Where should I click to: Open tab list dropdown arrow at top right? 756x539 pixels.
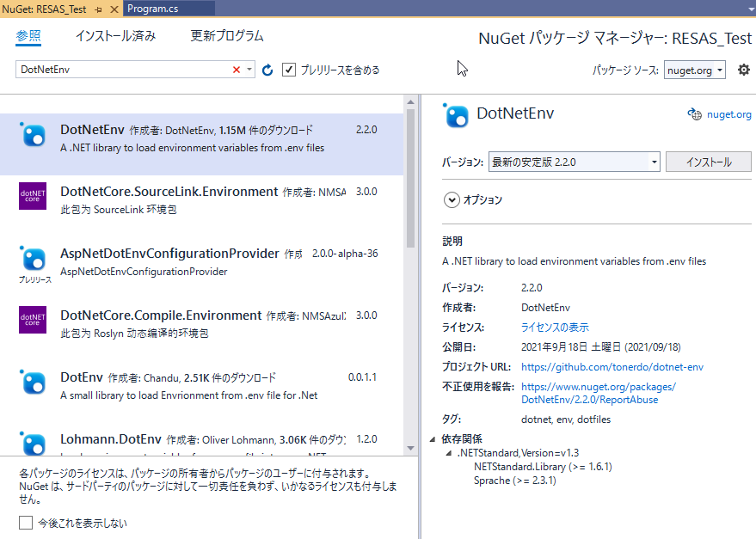[751, 9]
